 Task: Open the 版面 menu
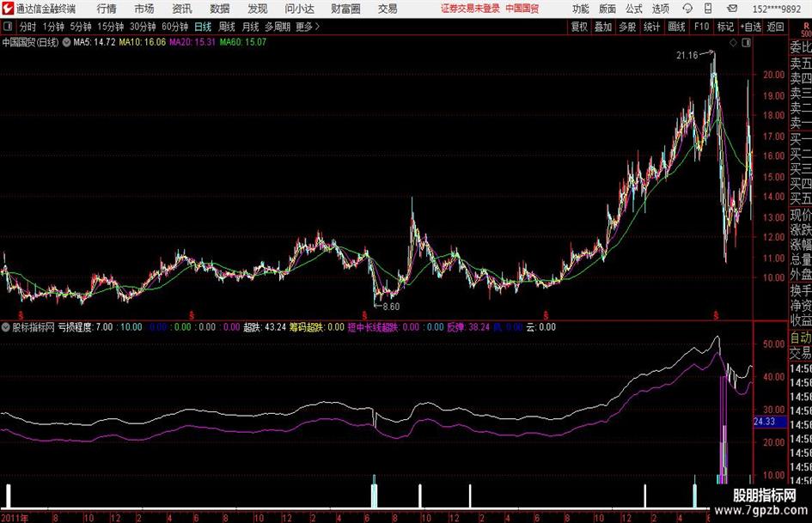[607, 9]
